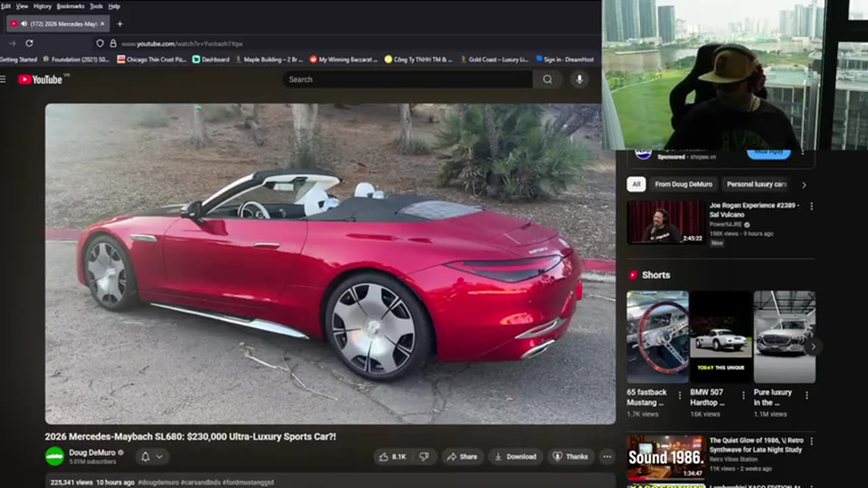
Task: Open tracking protection shield icon
Action: (100, 43)
